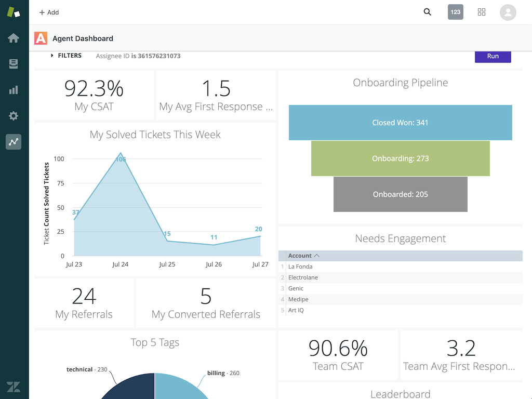Select the 'Closed Won: 341' funnel segment
Image resolution: width=532 pixels, height=399 pixels.
click(x=400, y=123)
